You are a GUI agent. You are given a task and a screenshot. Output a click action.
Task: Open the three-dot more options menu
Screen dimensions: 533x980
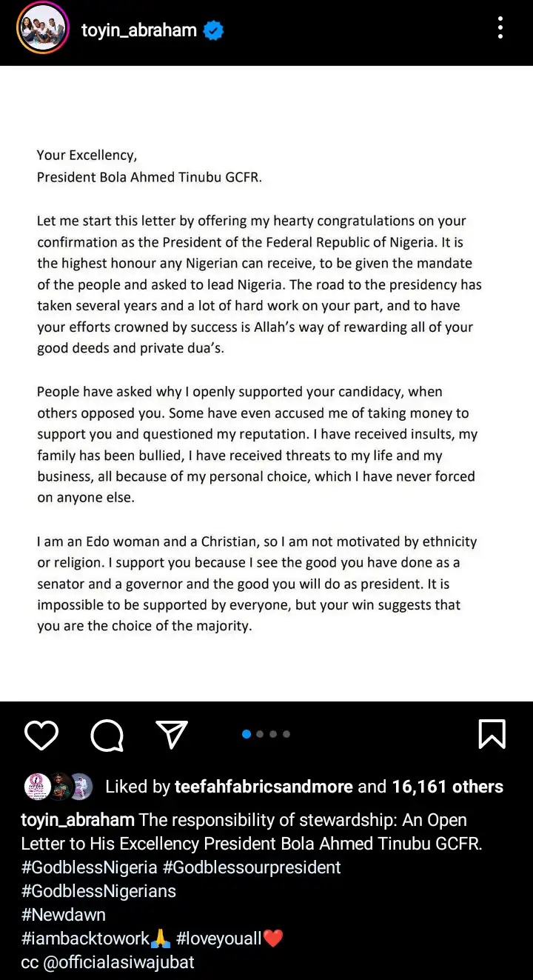pos(501,29)
